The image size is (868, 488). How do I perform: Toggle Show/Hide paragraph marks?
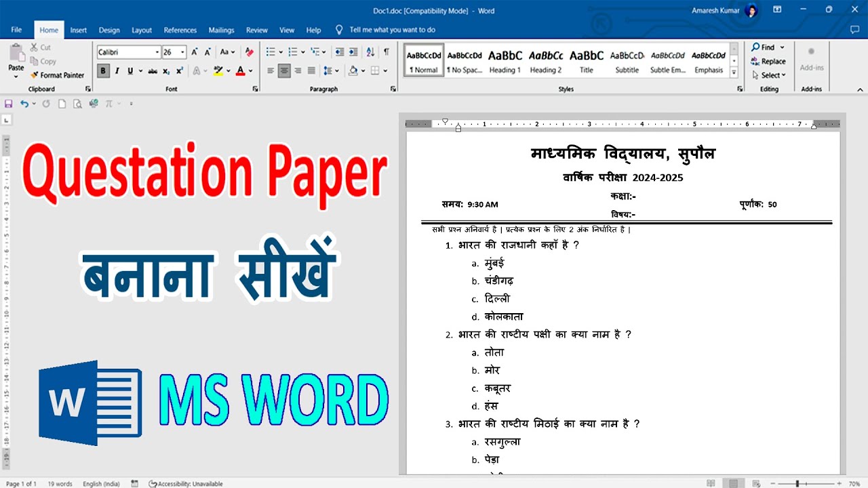pos(386,52)
